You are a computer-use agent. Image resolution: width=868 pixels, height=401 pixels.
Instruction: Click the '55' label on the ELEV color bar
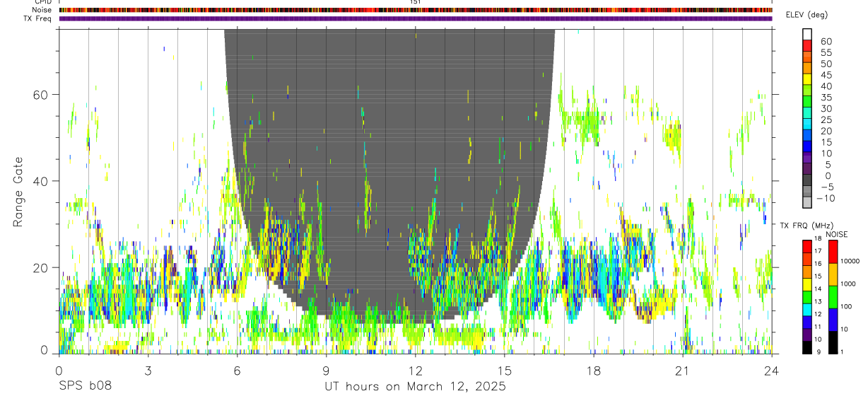[825, 53]
